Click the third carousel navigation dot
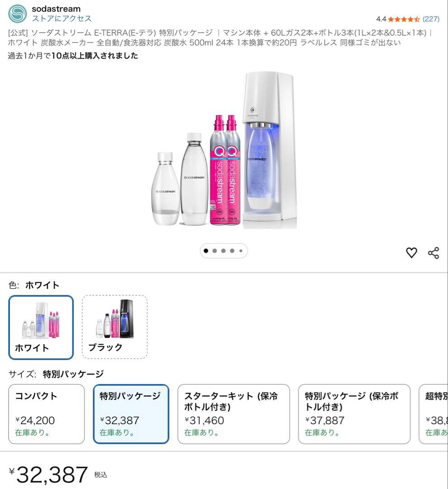448x489 pixels. click(x=224, y=250)
